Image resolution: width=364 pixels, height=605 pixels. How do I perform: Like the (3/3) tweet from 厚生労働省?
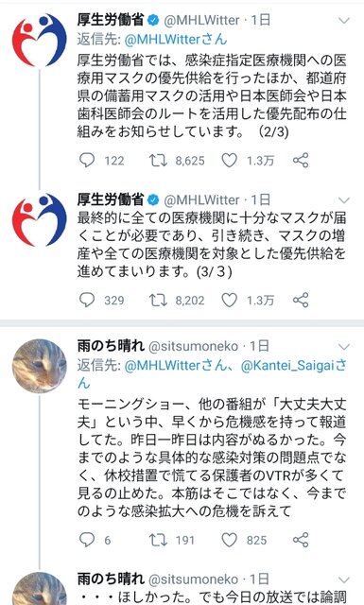tap(229, 300)
